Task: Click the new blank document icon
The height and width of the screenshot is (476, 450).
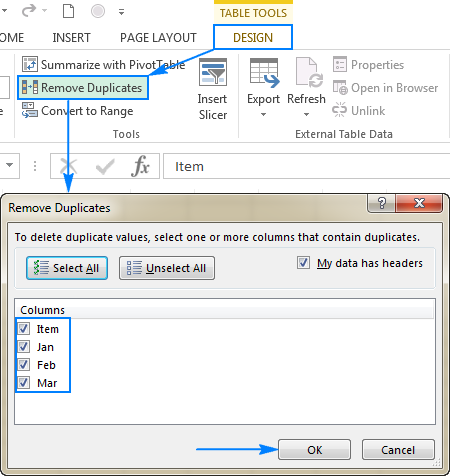Action: [68, 11]
